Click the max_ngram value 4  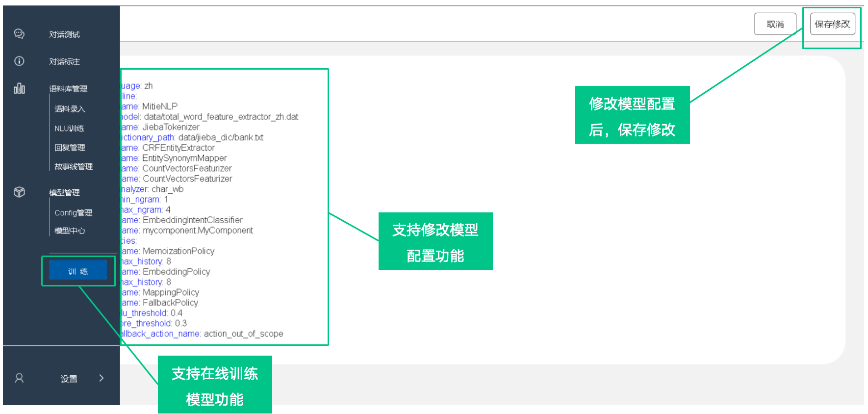(x=168, y=210)
